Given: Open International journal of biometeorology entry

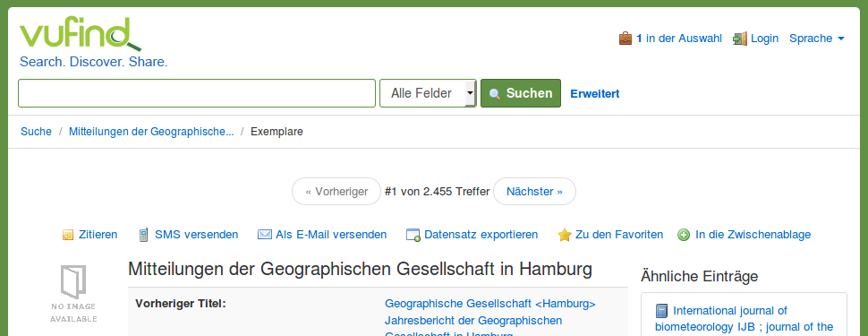Looking at the screenshot, I should (744, 318).
